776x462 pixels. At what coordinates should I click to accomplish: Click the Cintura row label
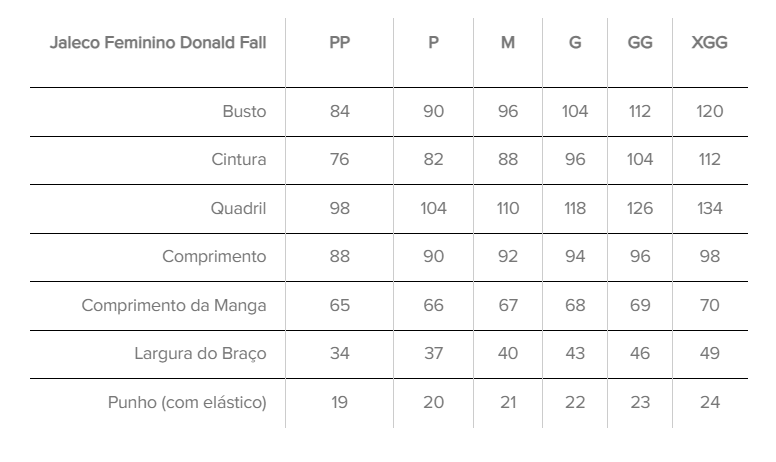point(239,159)
